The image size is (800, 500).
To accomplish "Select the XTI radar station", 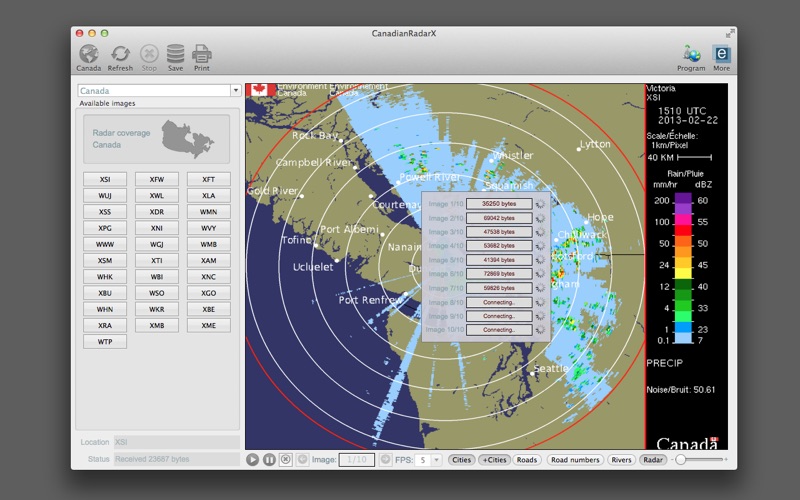I will [157, 260].
